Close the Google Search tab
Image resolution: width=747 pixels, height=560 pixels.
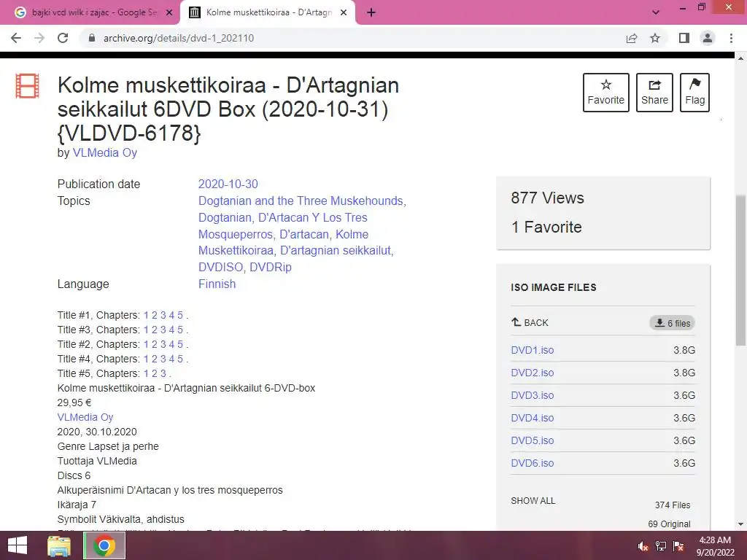169,13
